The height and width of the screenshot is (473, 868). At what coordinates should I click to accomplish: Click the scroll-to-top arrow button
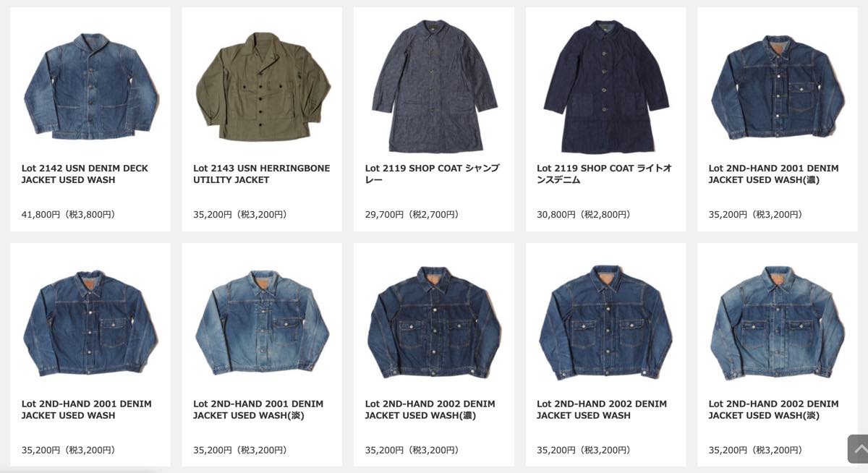pos(858,449)
